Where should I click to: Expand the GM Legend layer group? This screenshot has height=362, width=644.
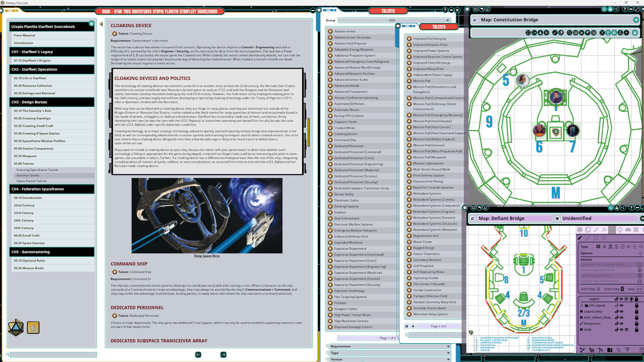pos(582,305)
